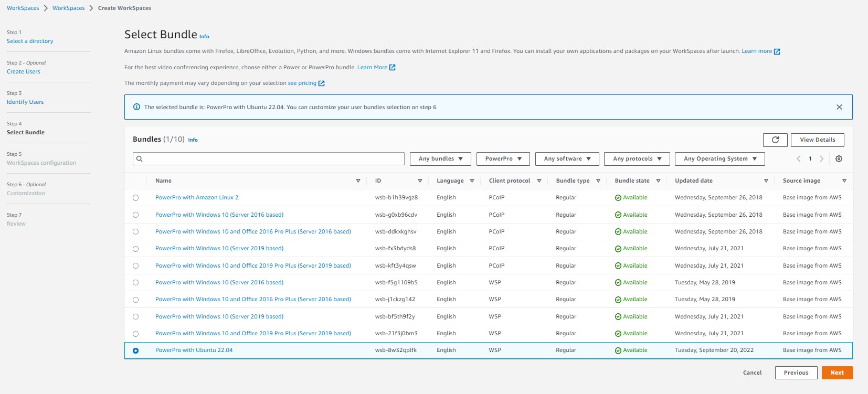The width and height of the screenshot is (868, 394).
Task: Open the Any Operating System dropdown
Action: coord(719,158)
